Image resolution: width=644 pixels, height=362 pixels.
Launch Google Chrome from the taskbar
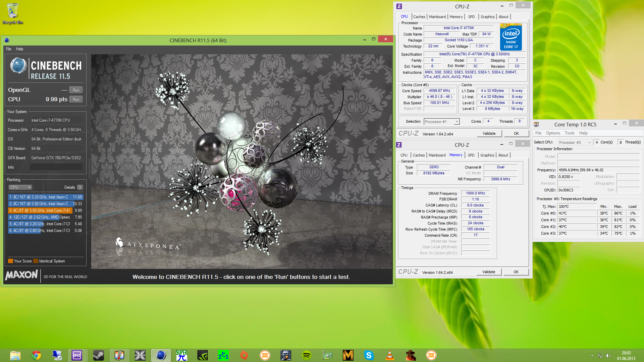point(36,355)
